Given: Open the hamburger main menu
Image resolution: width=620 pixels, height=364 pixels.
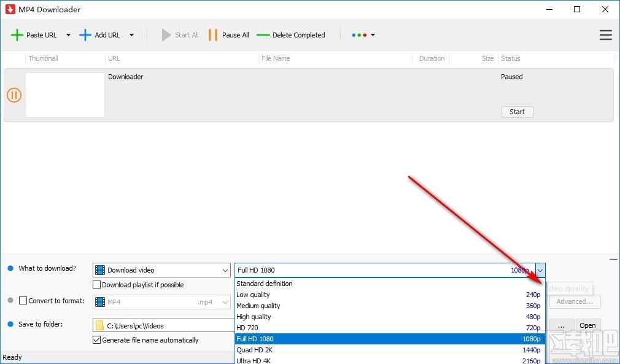Looking at the screenshot, I should pos(605,35).
